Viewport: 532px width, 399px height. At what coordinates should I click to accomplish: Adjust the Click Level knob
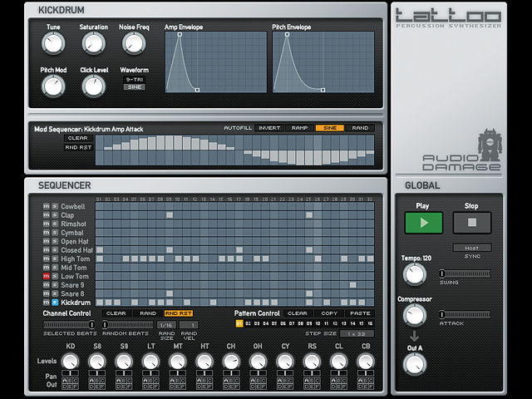click(94, 86)
